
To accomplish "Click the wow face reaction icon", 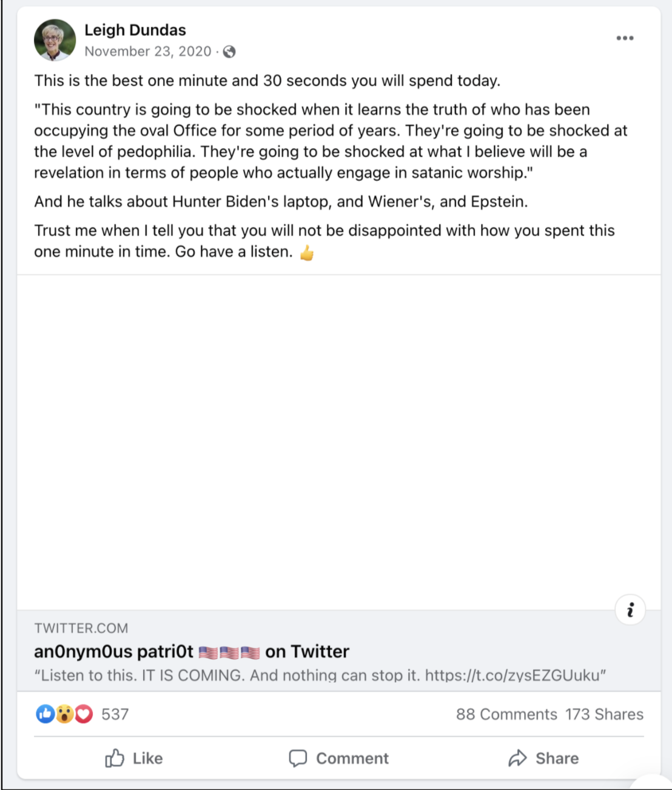I will 64,714.
